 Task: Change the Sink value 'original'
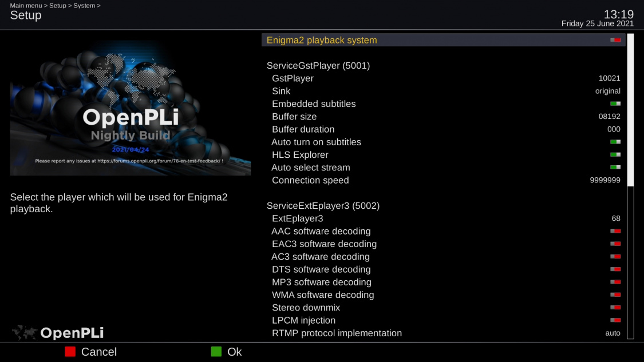(607, 91)
